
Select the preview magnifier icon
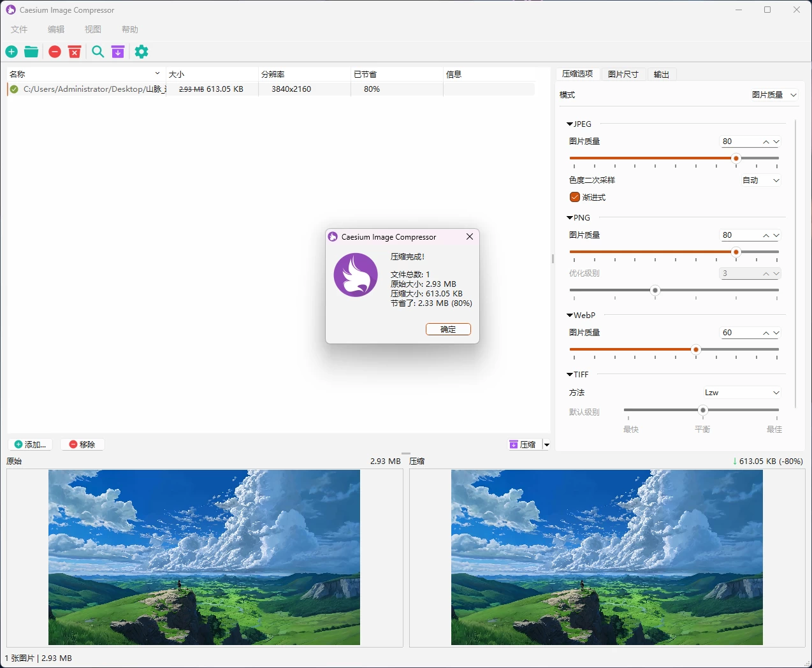(98, 52)
